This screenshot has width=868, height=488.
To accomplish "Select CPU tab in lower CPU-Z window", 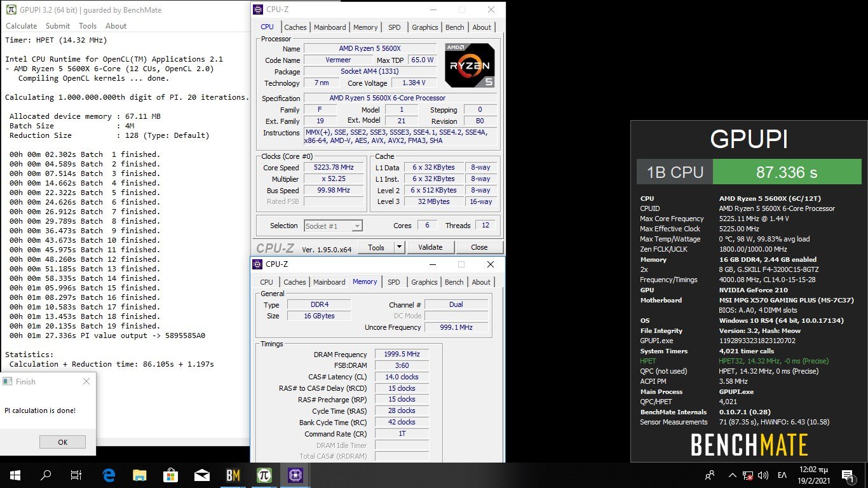I will pyautogui.click(x=267, y=282).
